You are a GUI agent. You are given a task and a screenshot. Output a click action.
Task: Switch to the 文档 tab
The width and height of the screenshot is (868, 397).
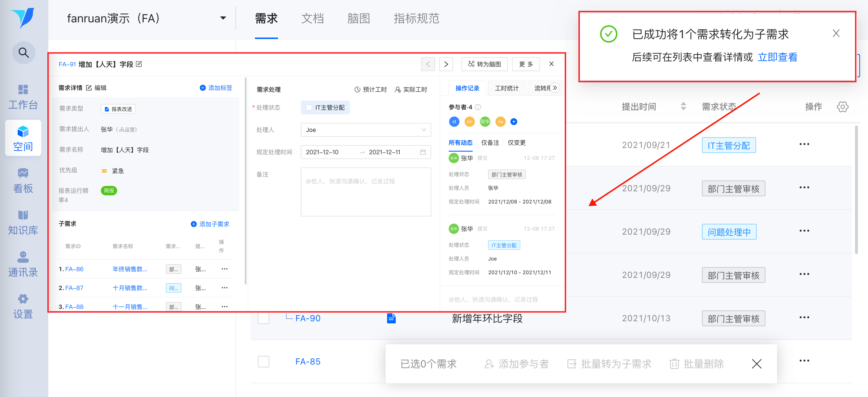[x=312, y=19]
